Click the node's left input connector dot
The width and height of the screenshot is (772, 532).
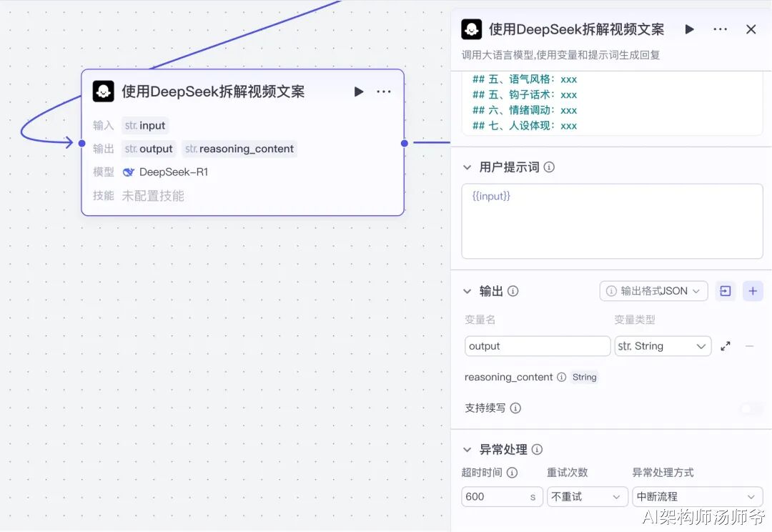click(81, 143)
